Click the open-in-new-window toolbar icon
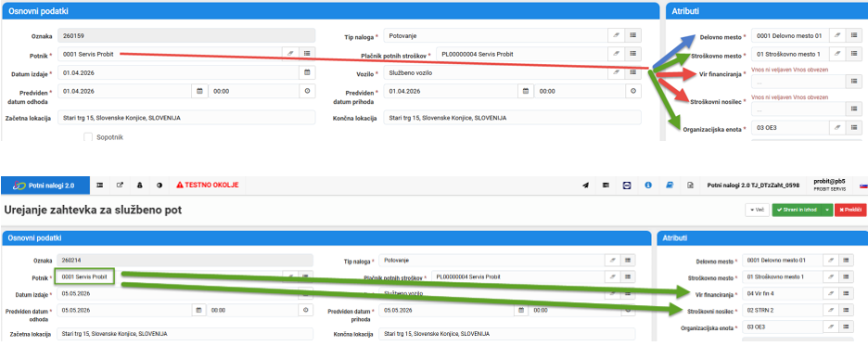 pyautogui.click(x=121, y=186)
